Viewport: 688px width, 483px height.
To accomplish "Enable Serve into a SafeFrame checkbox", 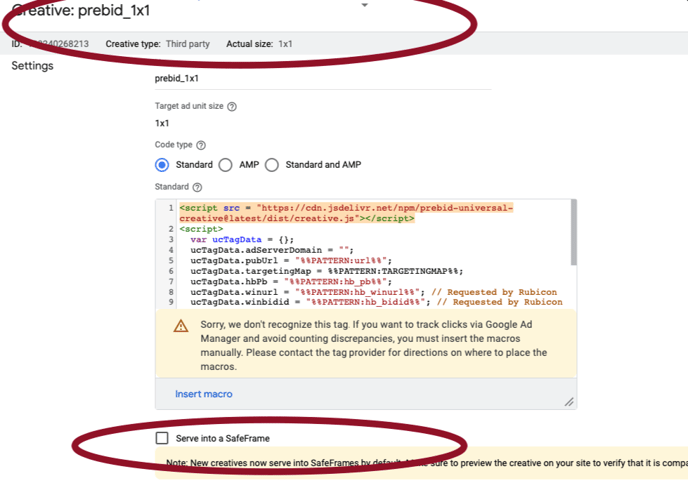I will coord(162,438).
